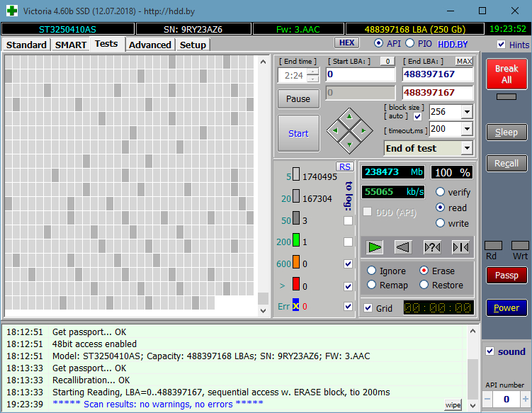Switch to the Standard tab
The height and width of the screenshot is (413, 532).
coord(26,45)
